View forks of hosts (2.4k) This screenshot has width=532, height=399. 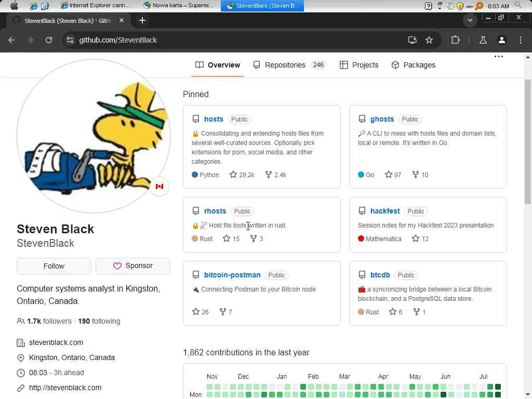(x=276, y=175)
